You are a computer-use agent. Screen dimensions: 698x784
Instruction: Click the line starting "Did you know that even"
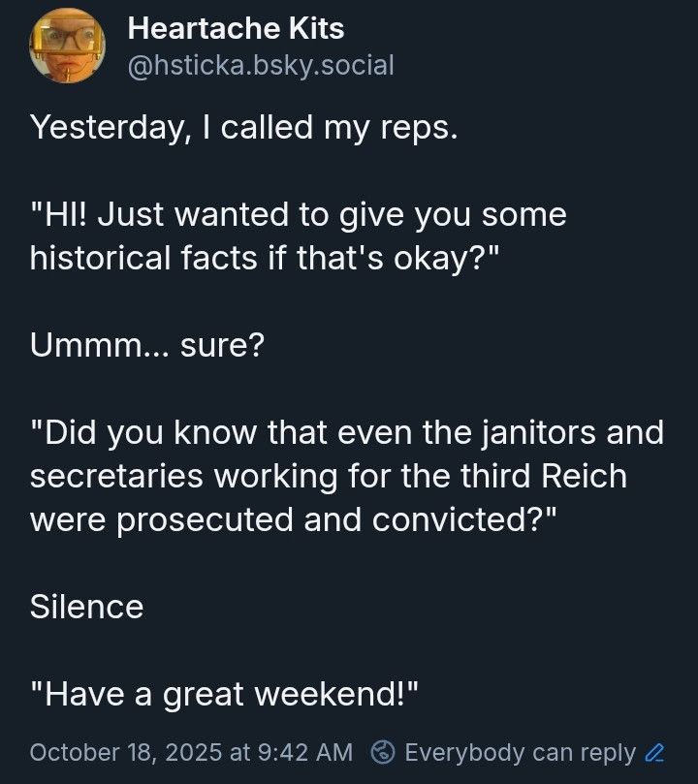coord(347,432)
